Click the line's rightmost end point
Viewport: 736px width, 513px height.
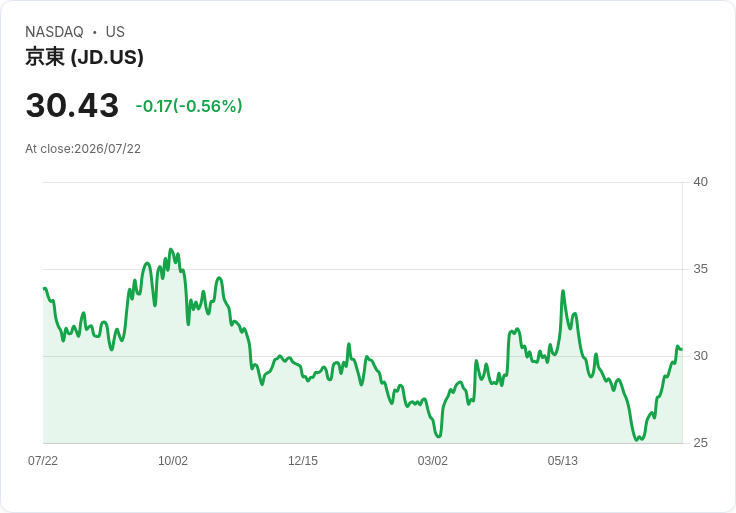tap(681, 349)
